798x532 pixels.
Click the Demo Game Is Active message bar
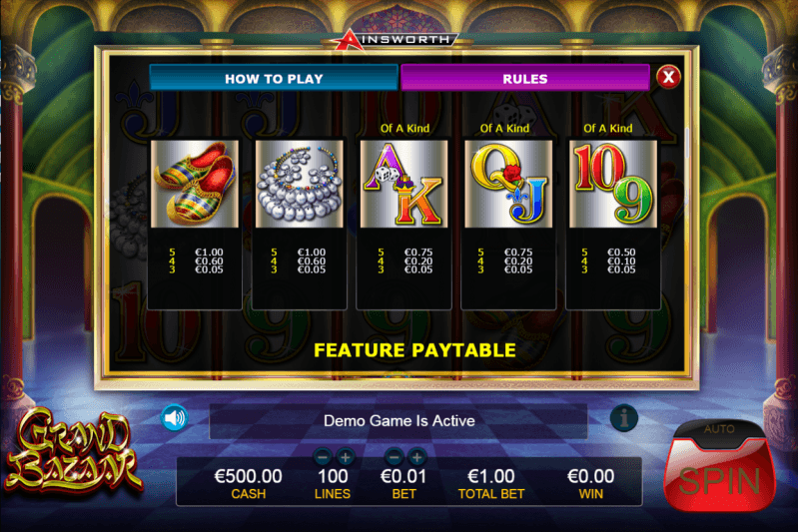point(399,421)
